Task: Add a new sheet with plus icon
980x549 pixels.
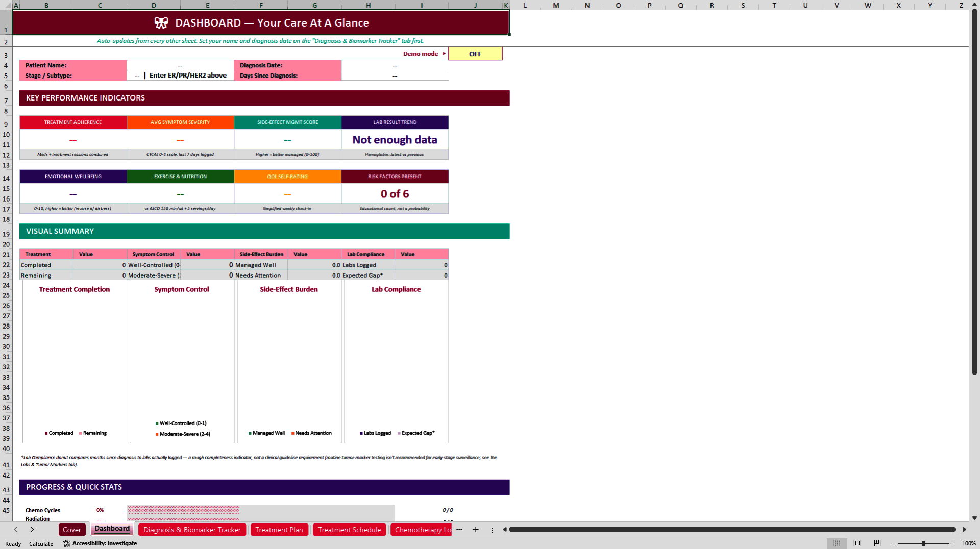Action: point(476,530)
